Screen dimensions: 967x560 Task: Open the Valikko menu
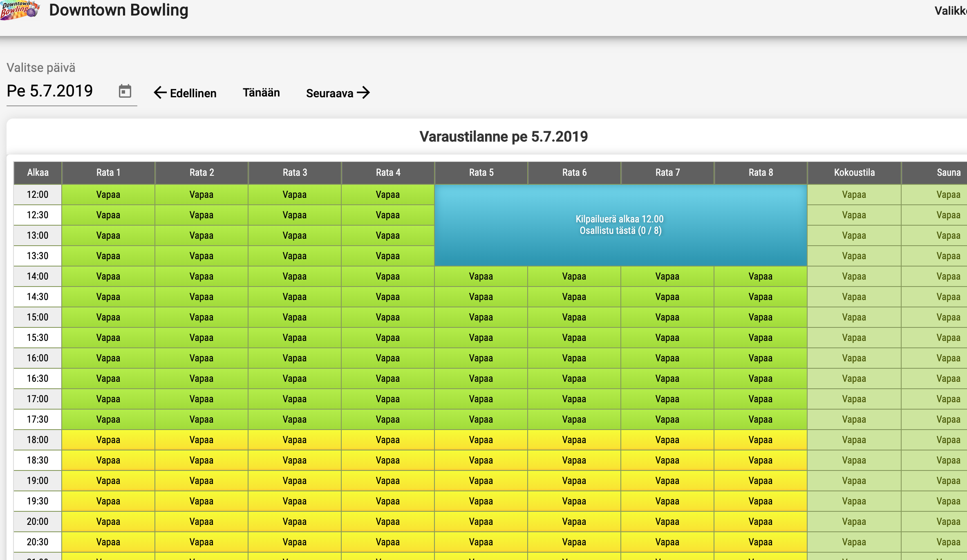pyautogui.click(x=951, y=11)
